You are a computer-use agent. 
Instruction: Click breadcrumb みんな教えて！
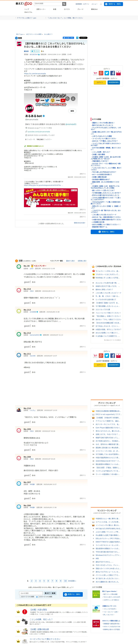coord(48,34)
